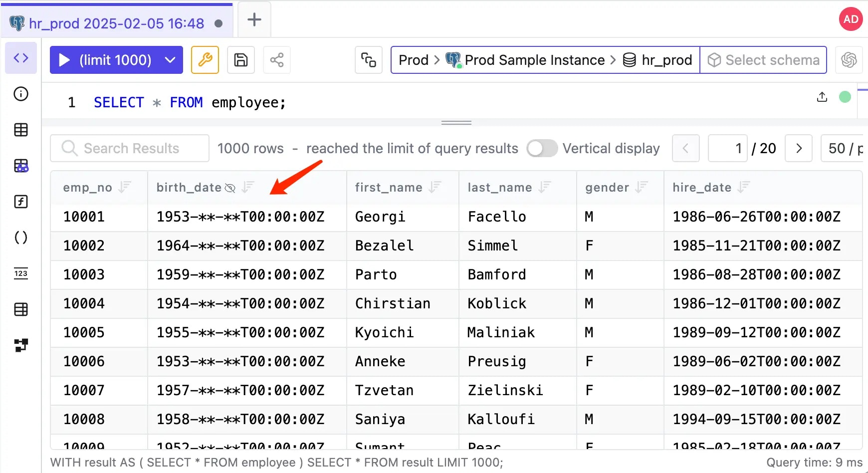Click the mask icon on birth_date column

coord(230,188)
